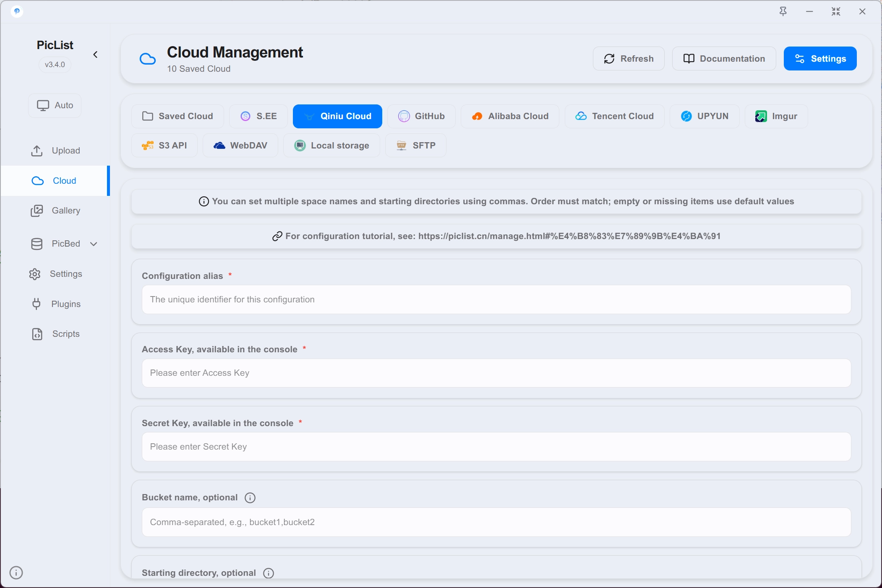Viewport: 882px width, 588px height.
Task: Click the multiple space names info notice
Action: [x=496, y=201]
